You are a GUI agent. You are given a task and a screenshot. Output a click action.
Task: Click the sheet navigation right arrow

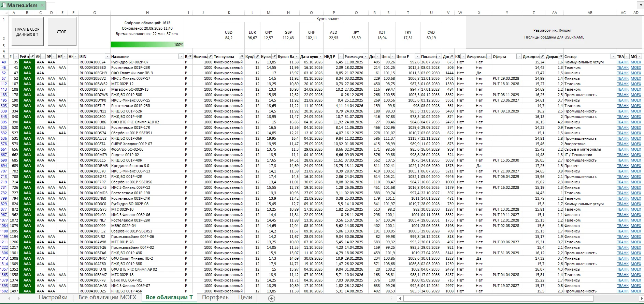point(19,298)
